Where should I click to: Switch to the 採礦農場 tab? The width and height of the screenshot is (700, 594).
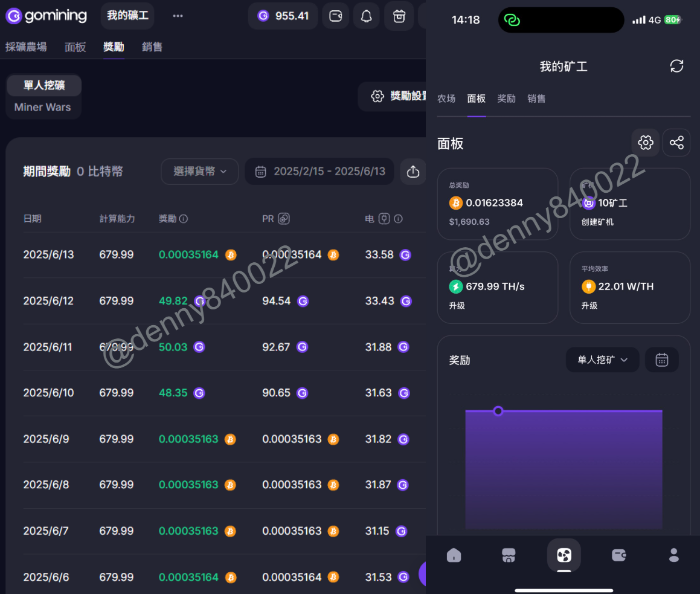tap(26, 47)
